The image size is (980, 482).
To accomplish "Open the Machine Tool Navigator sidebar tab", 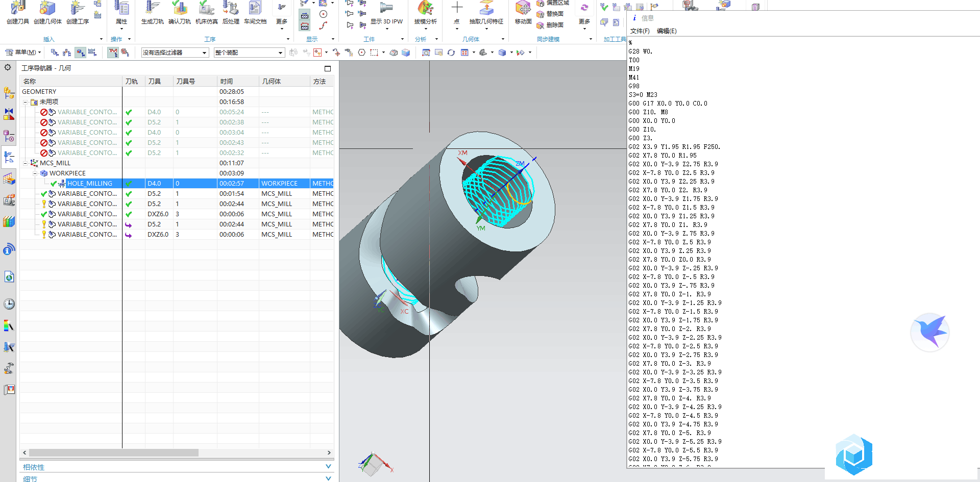I will coord(9,200).
